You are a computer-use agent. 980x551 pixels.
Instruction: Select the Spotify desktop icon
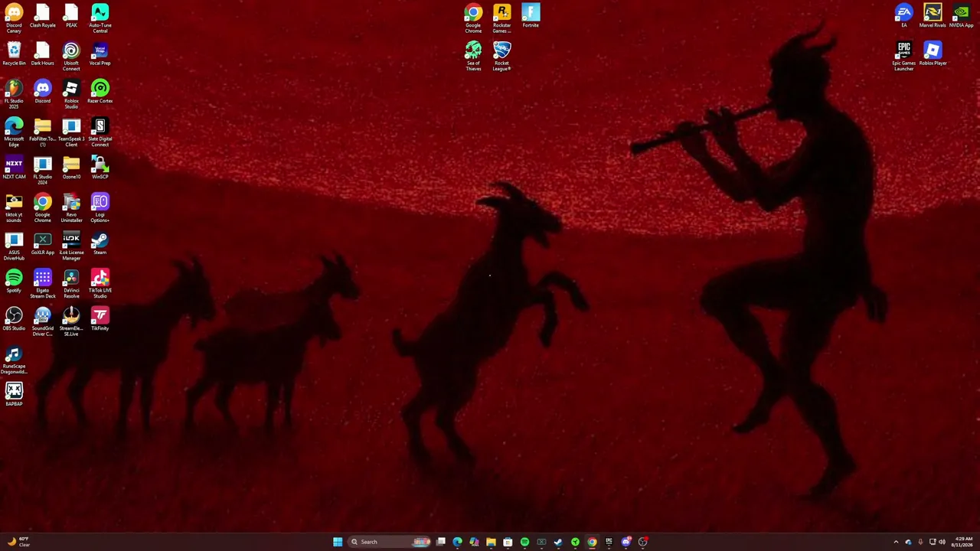click(x=14, y=282)
